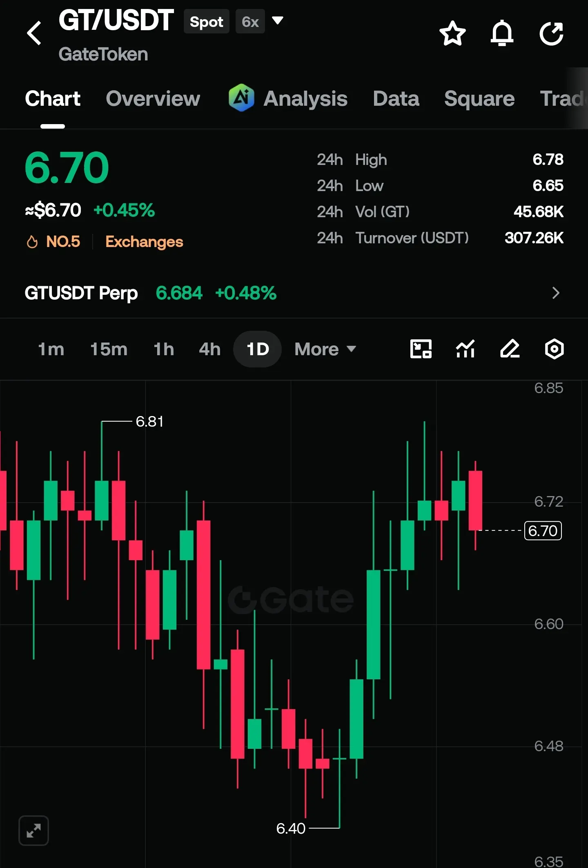588x868 pixels.
Task: Open the Analysis tab
Action: point(305,99)
